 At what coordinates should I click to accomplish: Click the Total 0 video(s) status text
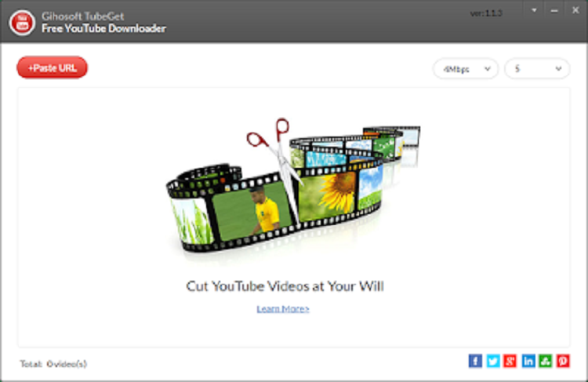[54, 363]
